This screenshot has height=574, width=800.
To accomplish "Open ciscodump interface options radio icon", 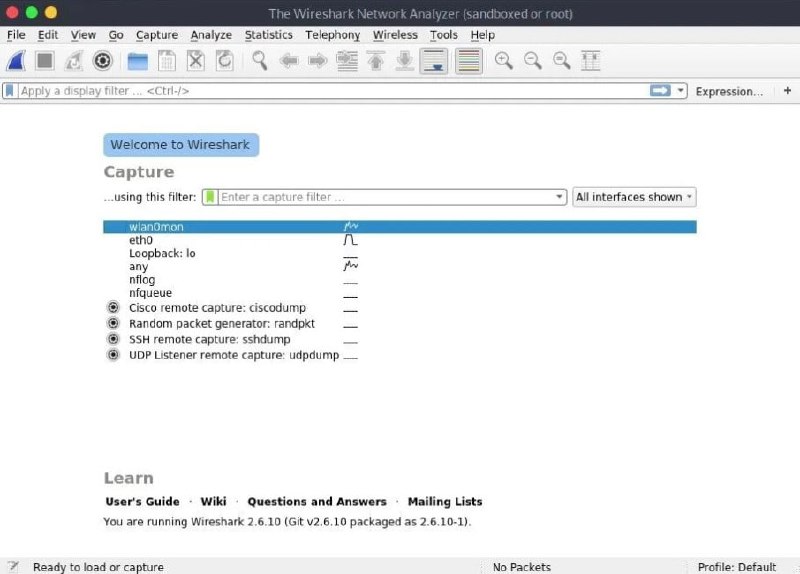I will click(x=113, y=307).
